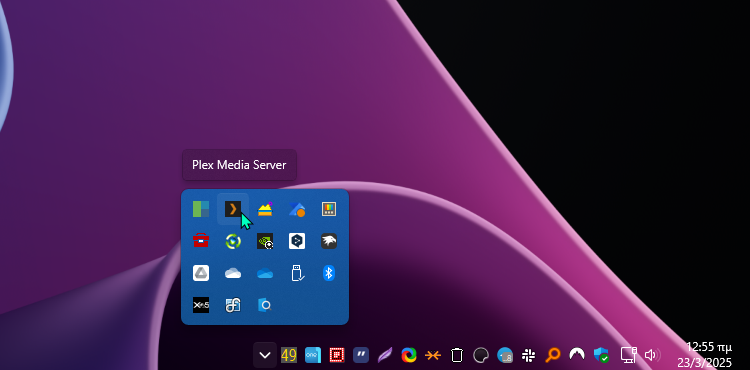Screen dimensions: 750x370
Task: Open the Google Drive tray icon
Action: pyautogui.click(x=201, y=273)
